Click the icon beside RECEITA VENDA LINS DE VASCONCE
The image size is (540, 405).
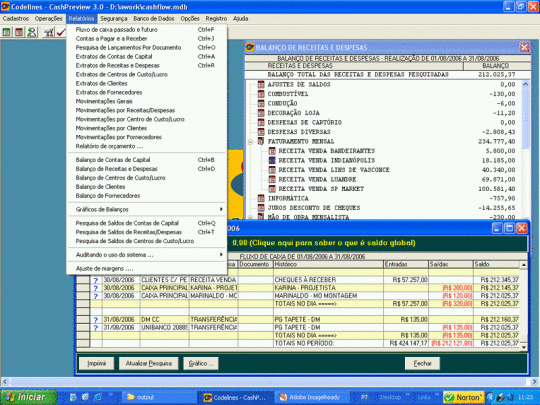pyautogui.click(x=272, y=170)
